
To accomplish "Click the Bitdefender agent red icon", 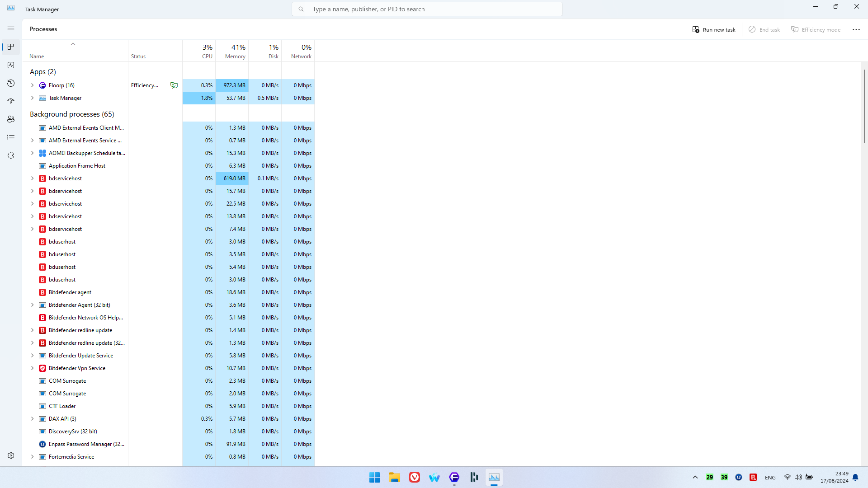I will click(42, 292).
